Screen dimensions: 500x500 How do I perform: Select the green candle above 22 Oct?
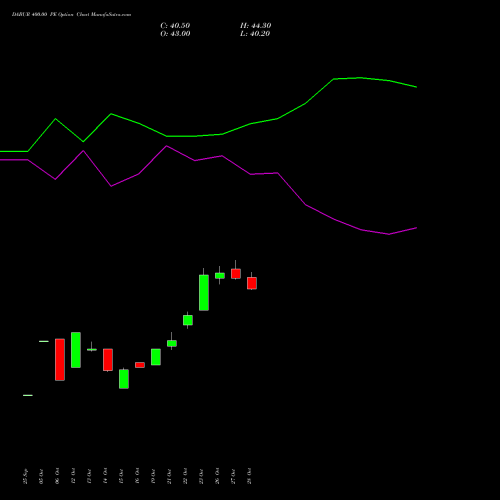188,320
